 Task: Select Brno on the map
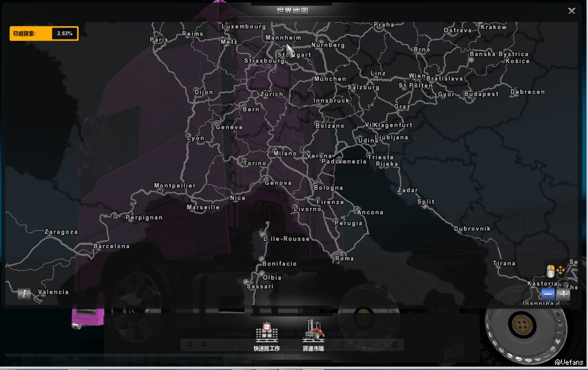click(422, 50)
